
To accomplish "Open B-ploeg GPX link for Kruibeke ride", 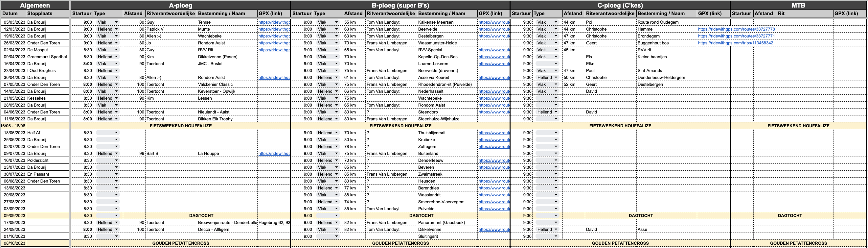I will [x=494, y=140].
